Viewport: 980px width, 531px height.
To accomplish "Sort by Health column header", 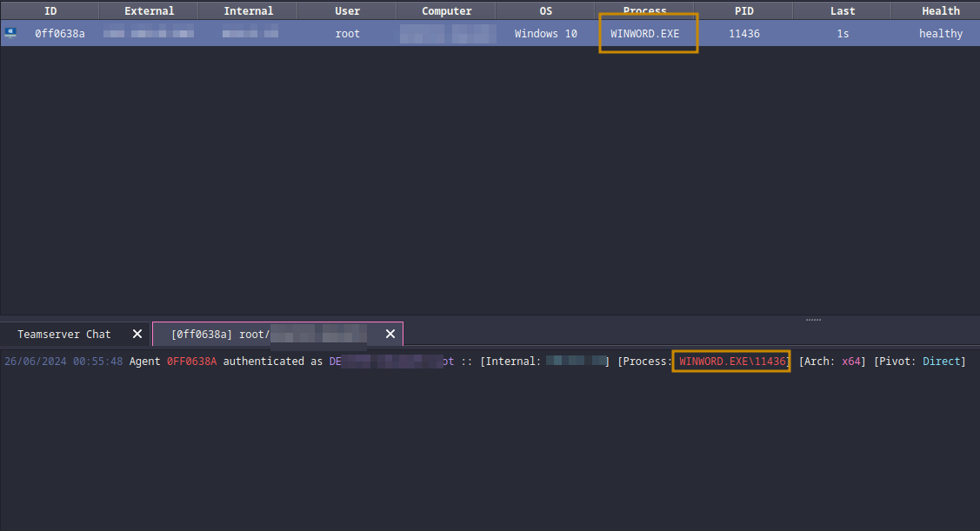I will [x=941, y=11].
